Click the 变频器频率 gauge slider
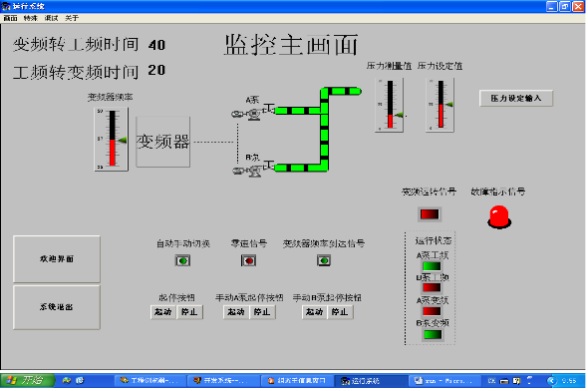This screenshot has width=588, height=391. click(x=123, y=140)
